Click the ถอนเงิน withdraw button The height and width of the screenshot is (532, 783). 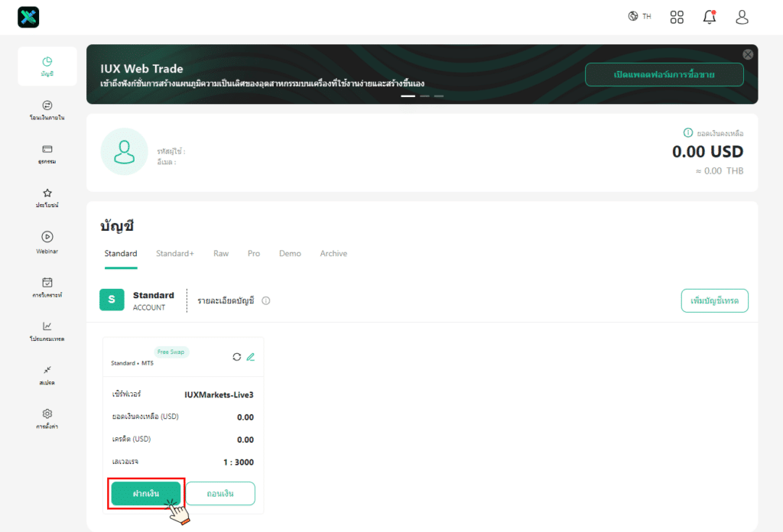coord(220,493)
